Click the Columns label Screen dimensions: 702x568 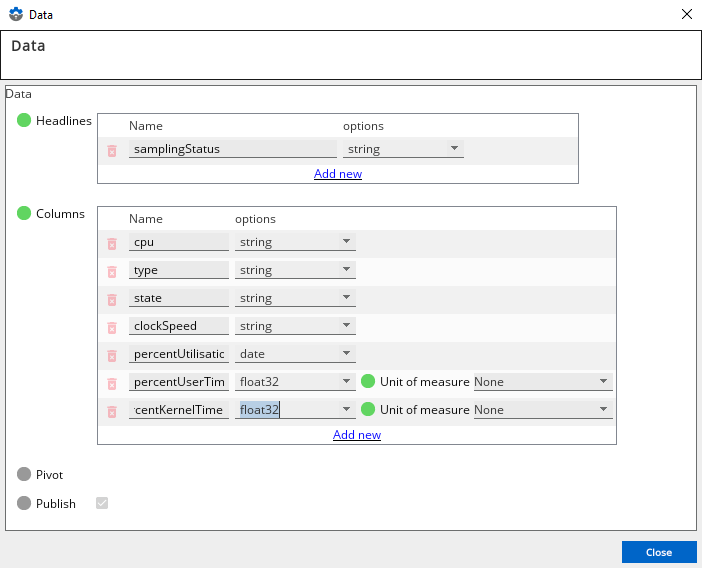60,214
